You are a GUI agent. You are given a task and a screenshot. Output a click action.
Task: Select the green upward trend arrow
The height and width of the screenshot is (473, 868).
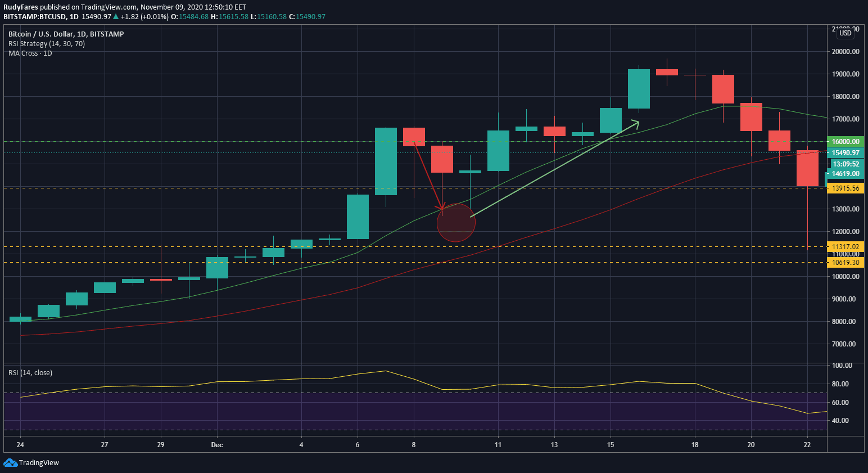pos(554,169)
